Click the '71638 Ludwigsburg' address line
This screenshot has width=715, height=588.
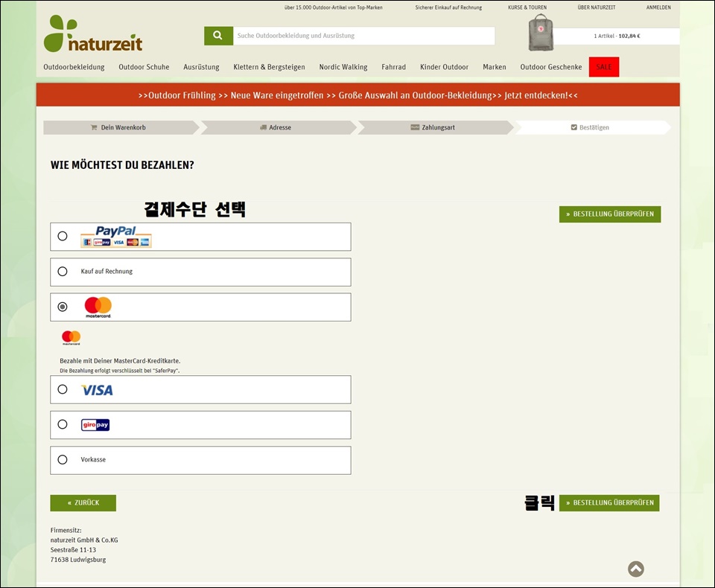pyautogui.click(x=78, y=560)
